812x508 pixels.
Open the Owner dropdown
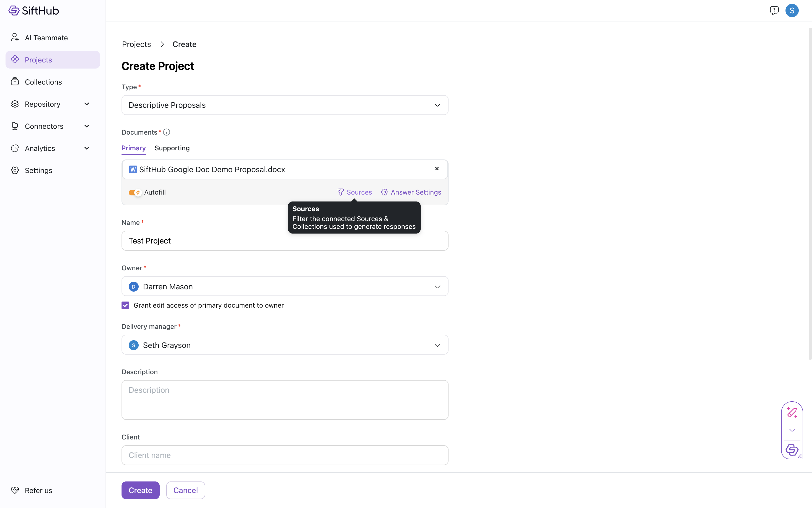[x=285, y=287]
